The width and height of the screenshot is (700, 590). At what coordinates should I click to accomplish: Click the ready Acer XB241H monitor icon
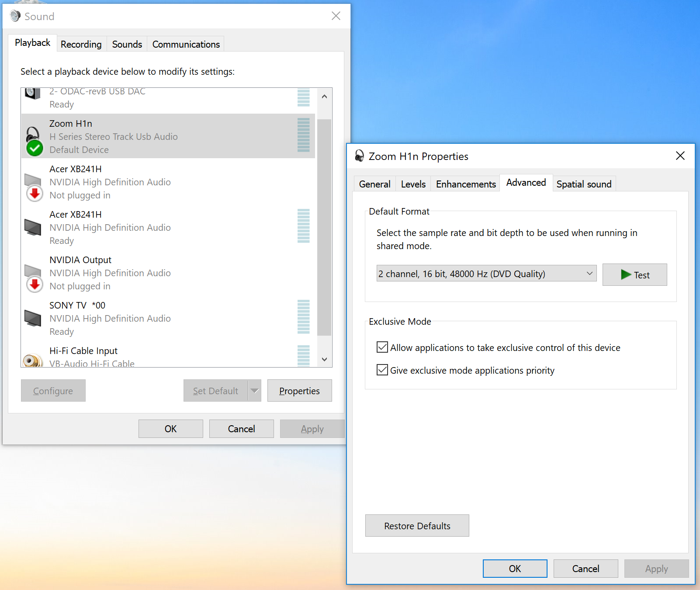click(33, 227)
